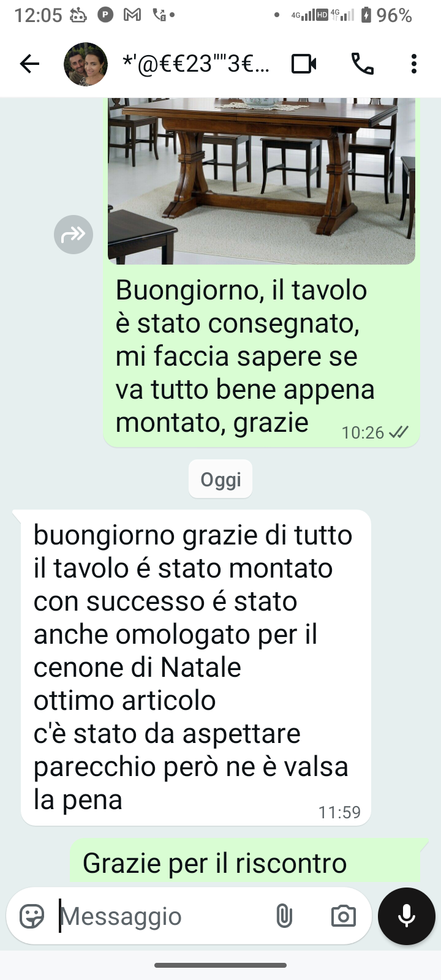This screenshot has height=980, width=441.
Task: Focus the Messaggio text input field
Action: click(162, 916)
